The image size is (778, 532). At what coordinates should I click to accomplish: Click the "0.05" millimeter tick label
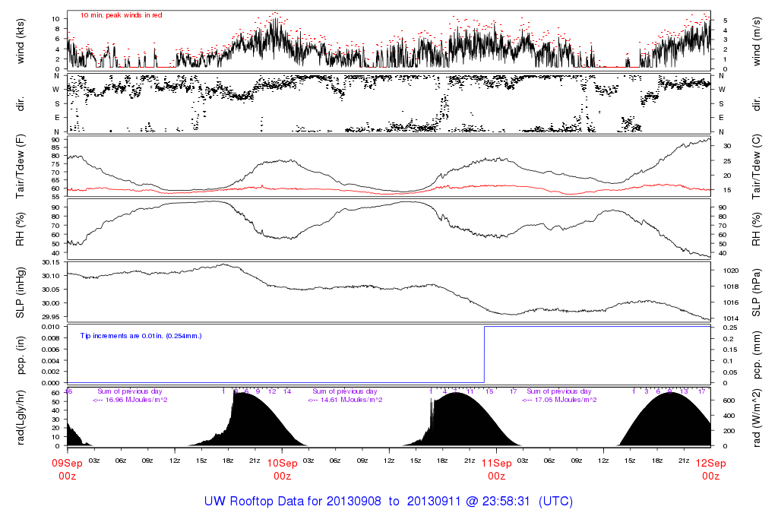pyautogui.click(x=729, y=372)
